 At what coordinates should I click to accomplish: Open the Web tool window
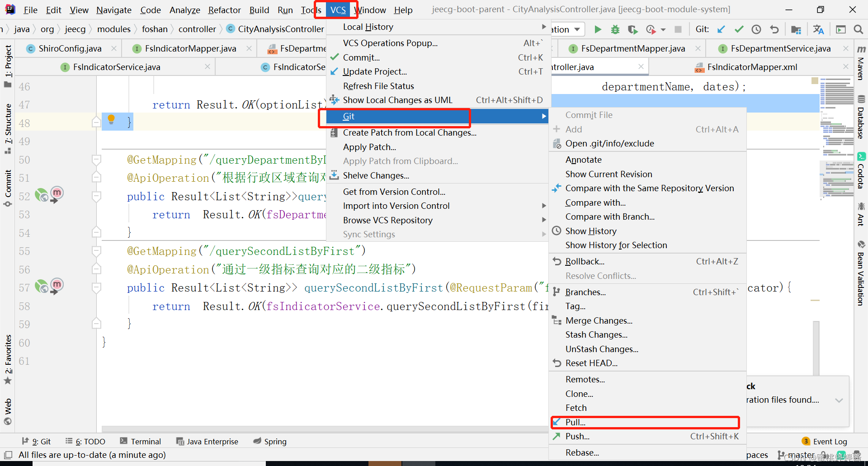8,411
